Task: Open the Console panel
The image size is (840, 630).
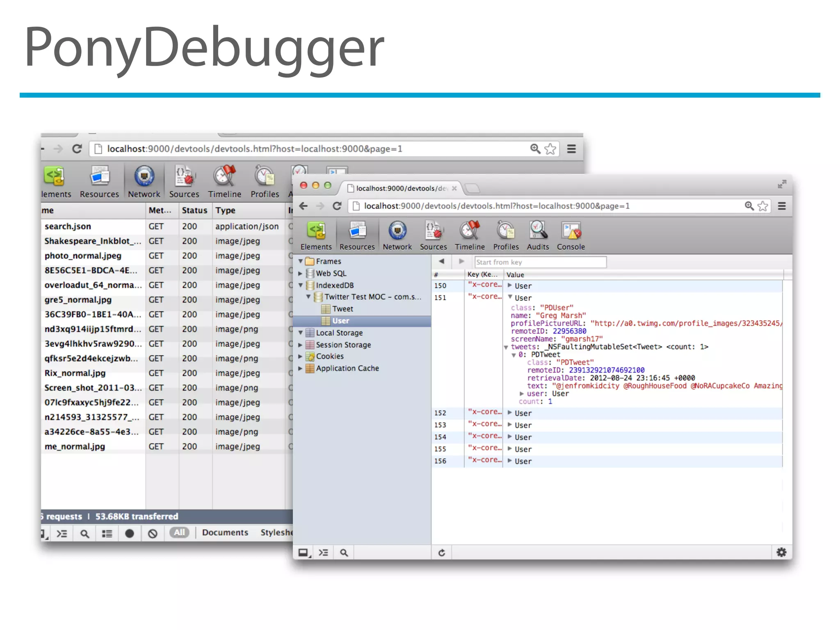Action: click(571, 236)
